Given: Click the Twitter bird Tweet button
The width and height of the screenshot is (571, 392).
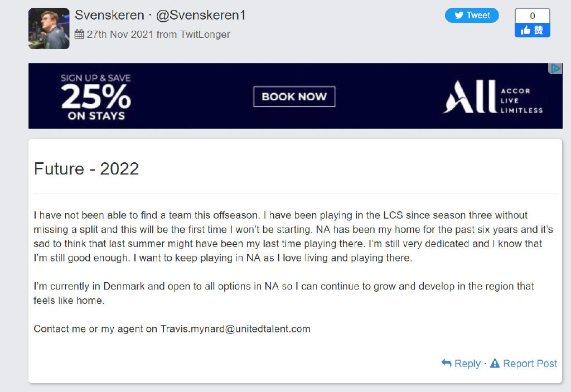Looking at the screenshot, I should [x=472, y=15].
